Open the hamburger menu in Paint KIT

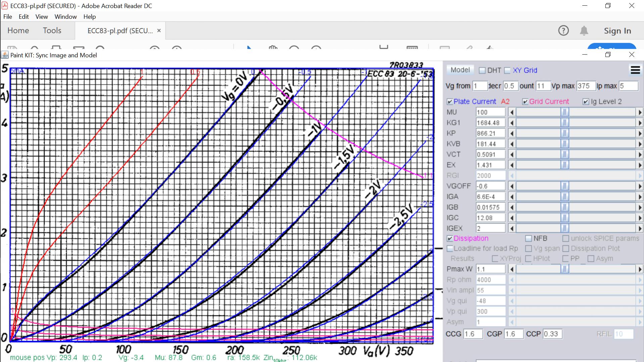click(x=635, y=70)
